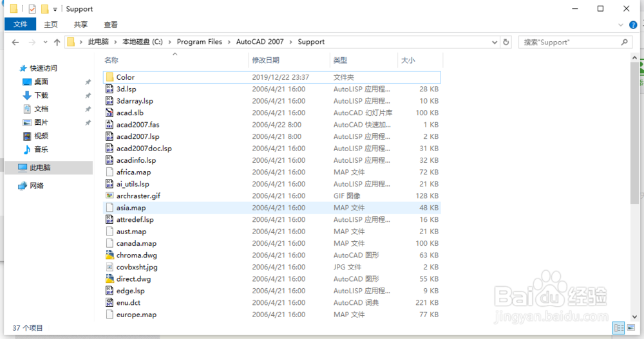644x339 pixels.
Task: Click the search magnifier icon
Action: click(x=625, y=42)
